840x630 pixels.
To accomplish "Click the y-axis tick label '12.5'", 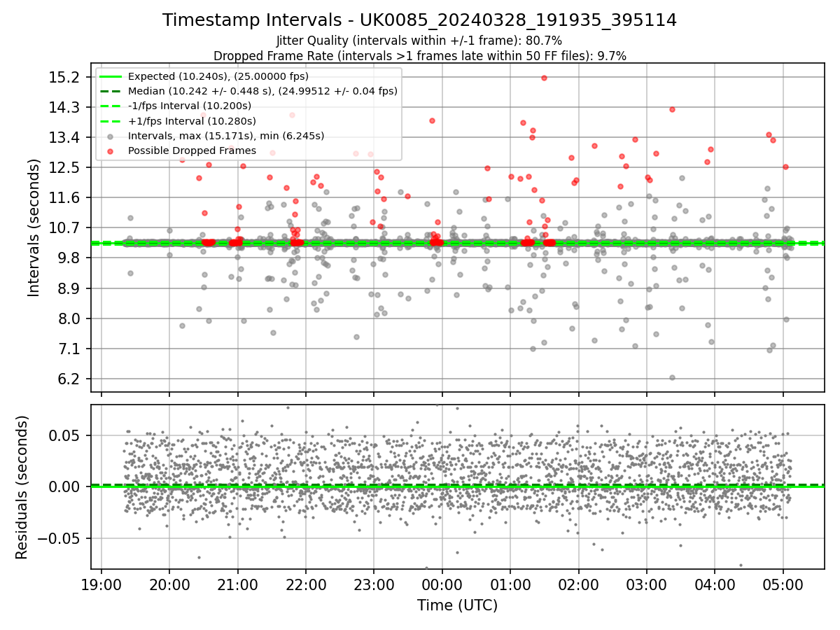I will tap(64, 167).
